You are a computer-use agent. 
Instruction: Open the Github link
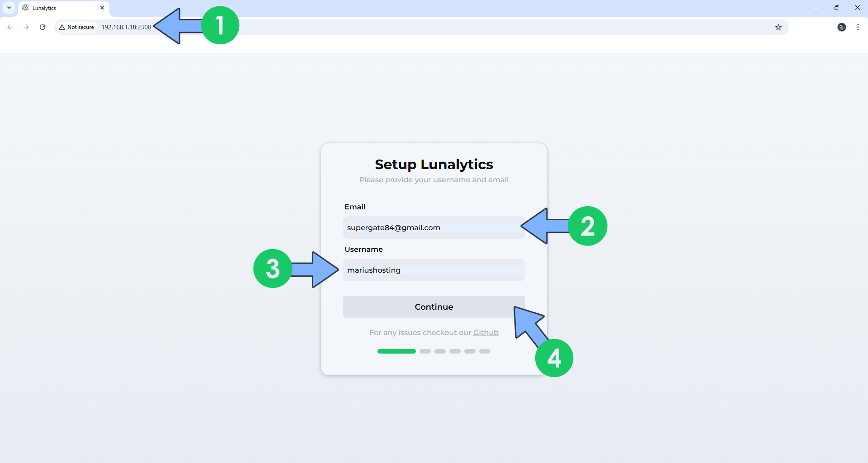pyautogui.click(x=486, y=332)
